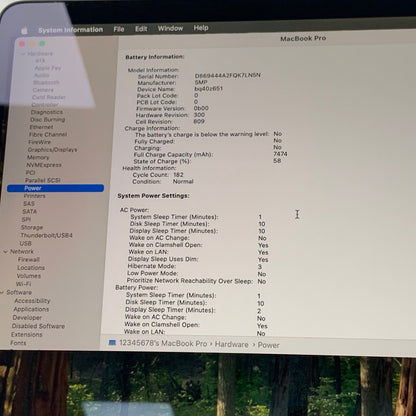Image resolution: width=416 pixels, height=416 pixels.
Task: Select Memory in the sidebar
Action: click(x=38, y=157)
